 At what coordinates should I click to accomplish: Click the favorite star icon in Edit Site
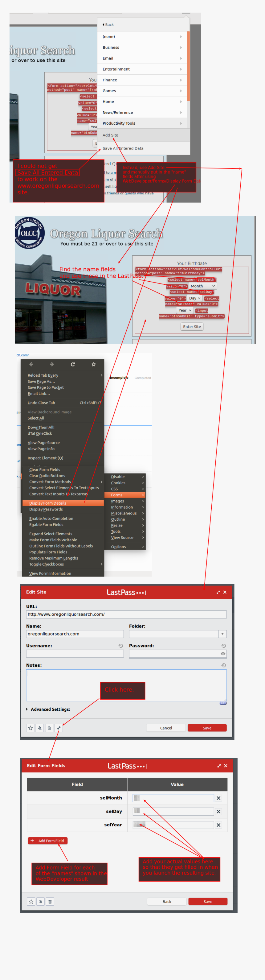coord(31,728)
